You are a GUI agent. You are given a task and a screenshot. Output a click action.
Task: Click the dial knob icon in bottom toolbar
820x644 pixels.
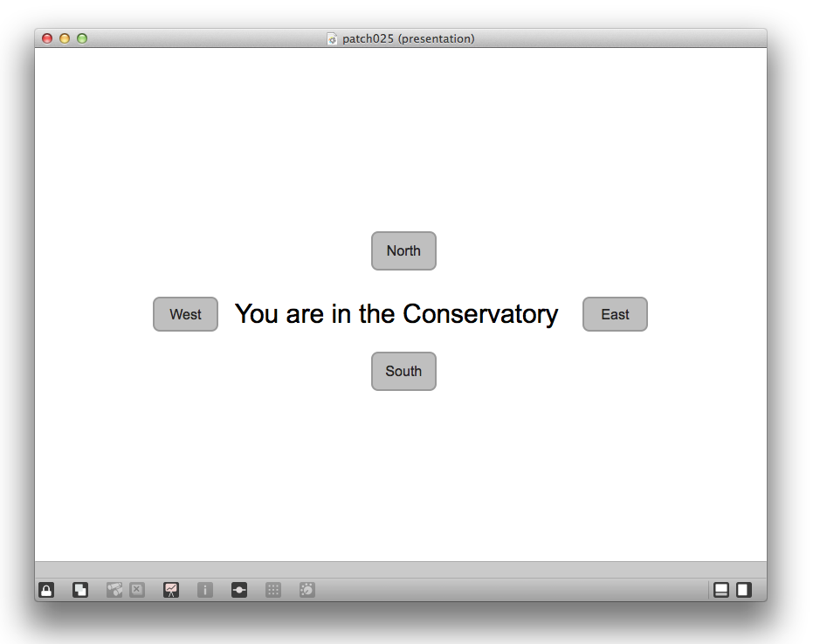[307, 590]
